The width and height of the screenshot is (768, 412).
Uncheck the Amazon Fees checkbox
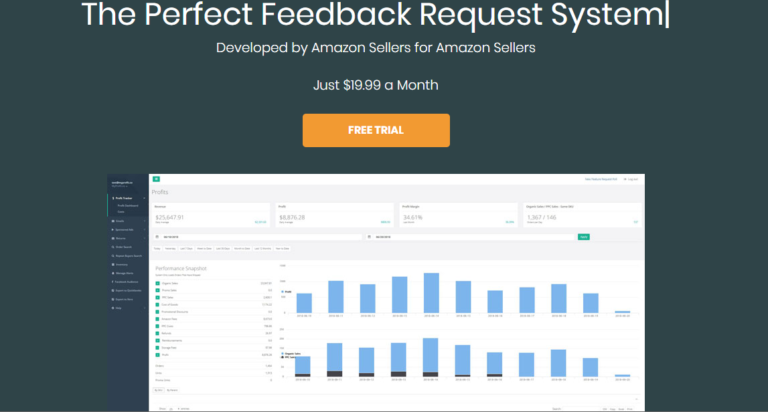click(158, 319)
